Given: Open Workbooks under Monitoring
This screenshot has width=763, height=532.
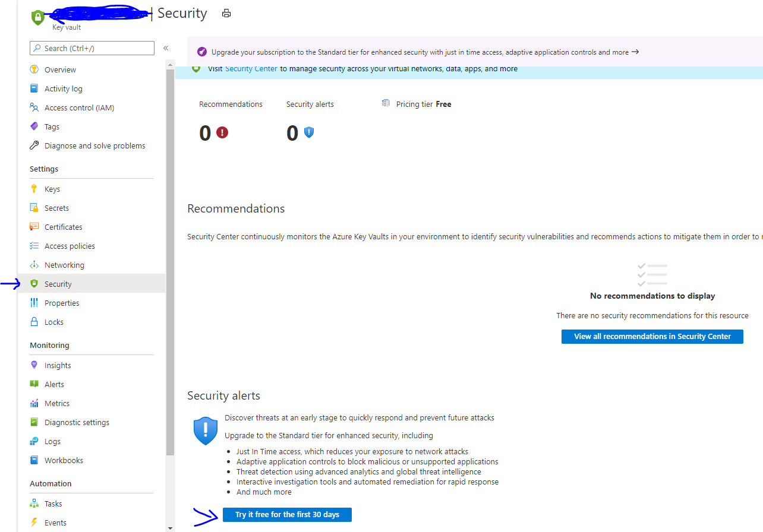Looking at the screenshot, I should point(64,460).
